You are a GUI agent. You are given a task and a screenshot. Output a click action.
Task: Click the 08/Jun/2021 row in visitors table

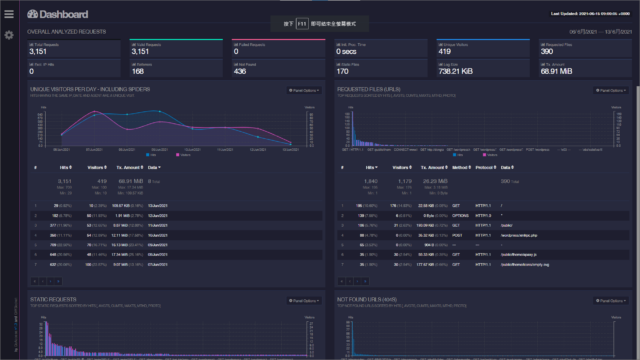pyautogui.click(x=176, y=255)
